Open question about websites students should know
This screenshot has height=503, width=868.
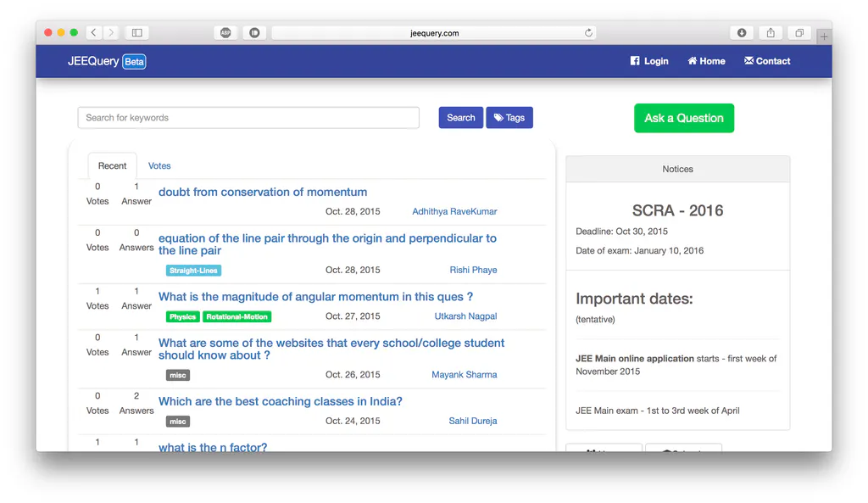(x=331, y=349)
